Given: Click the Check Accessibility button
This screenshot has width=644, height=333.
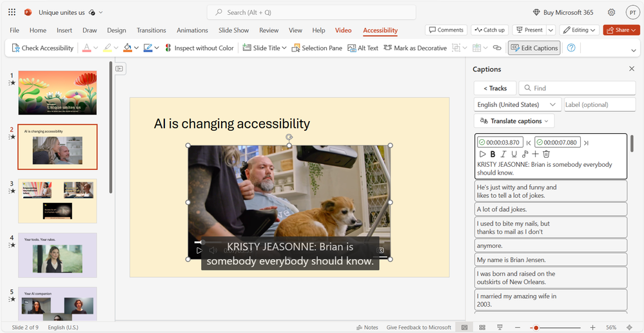Looking at the screenshot, I should pos(43,48).
